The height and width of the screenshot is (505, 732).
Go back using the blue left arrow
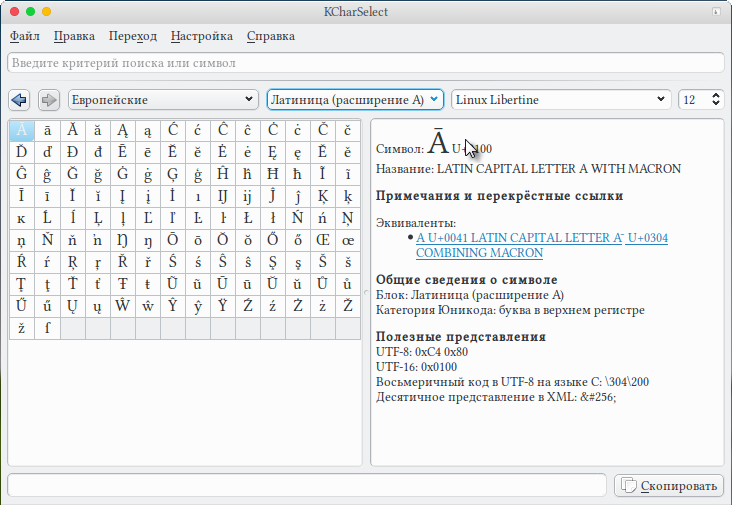click(19, 100)
